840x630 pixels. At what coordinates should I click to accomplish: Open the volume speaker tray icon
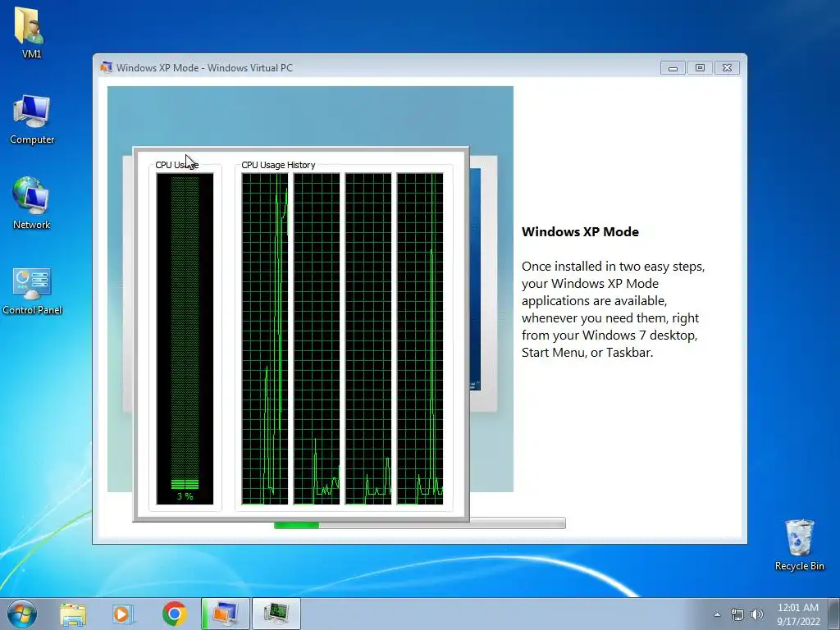(757, 614)
